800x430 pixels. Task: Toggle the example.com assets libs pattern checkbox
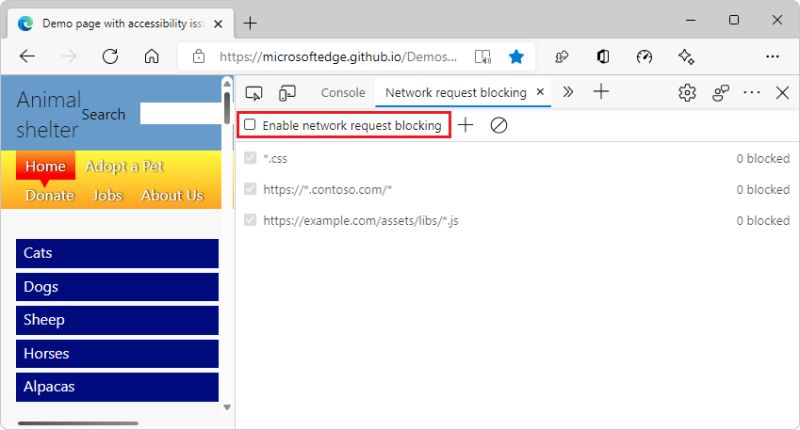click(x=250, y=220)
